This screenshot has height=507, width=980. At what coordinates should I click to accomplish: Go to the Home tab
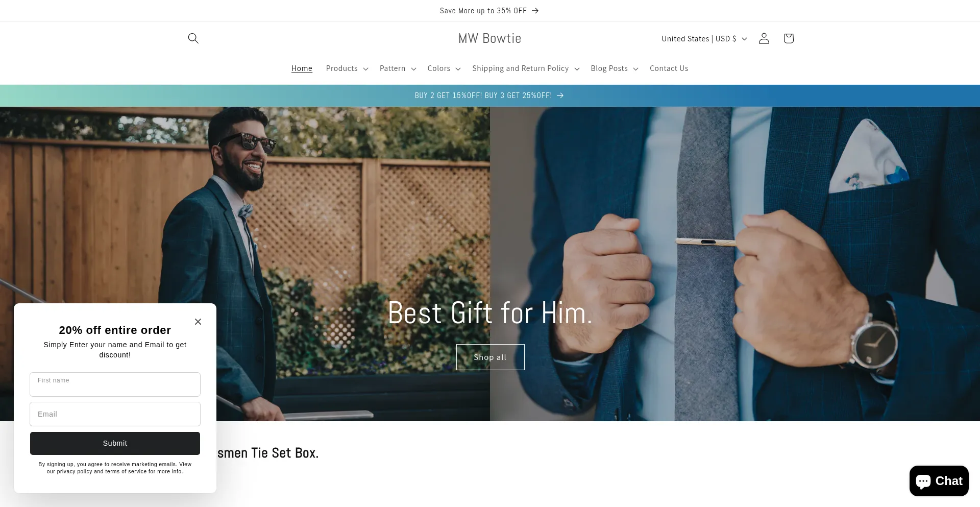click(x=302, y=68)
